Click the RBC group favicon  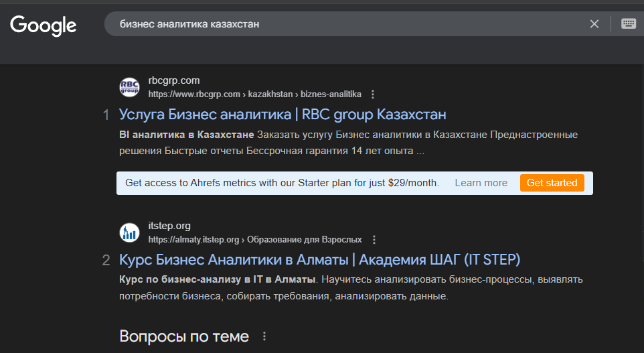[x=129, y=87]
